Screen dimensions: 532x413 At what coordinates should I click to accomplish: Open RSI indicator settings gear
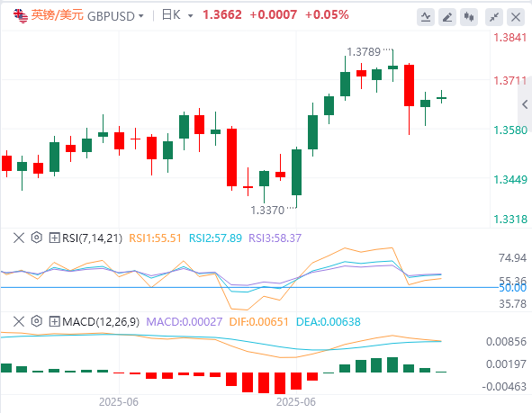coord(36,238)
